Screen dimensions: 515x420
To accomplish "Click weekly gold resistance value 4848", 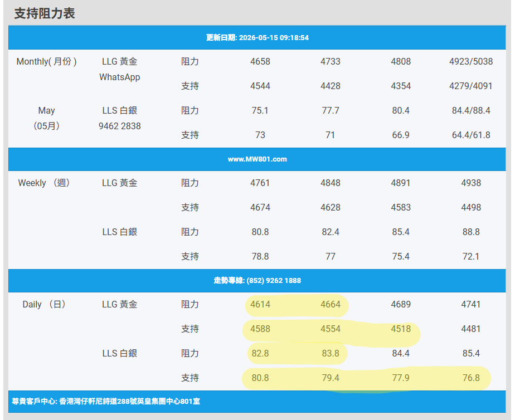I will [331, 183].
